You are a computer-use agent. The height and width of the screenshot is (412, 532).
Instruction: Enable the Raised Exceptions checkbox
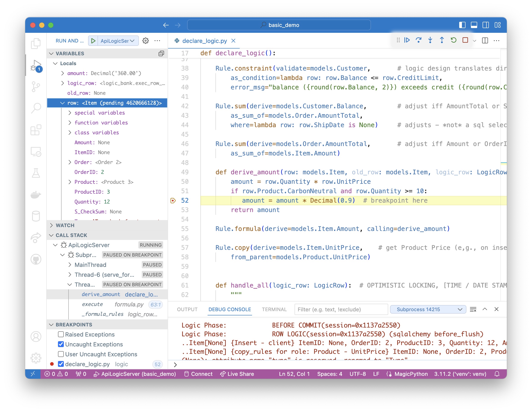61,334
